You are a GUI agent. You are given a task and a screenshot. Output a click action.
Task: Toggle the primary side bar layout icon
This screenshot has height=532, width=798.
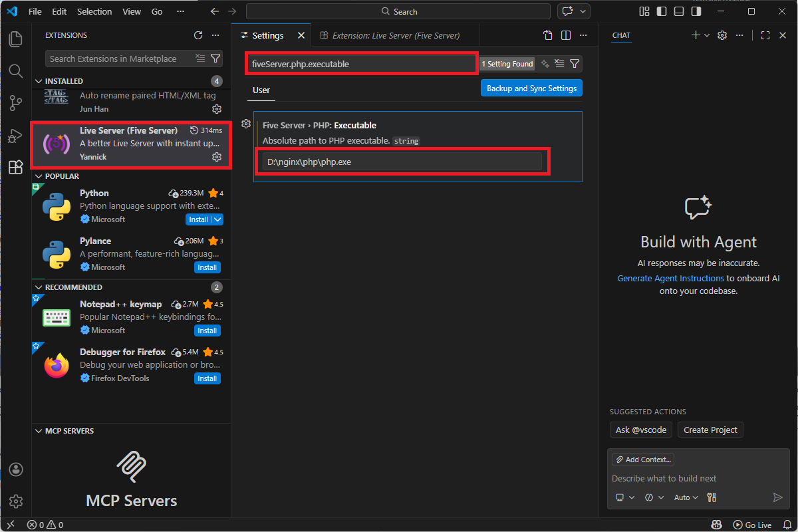point(662,11)
